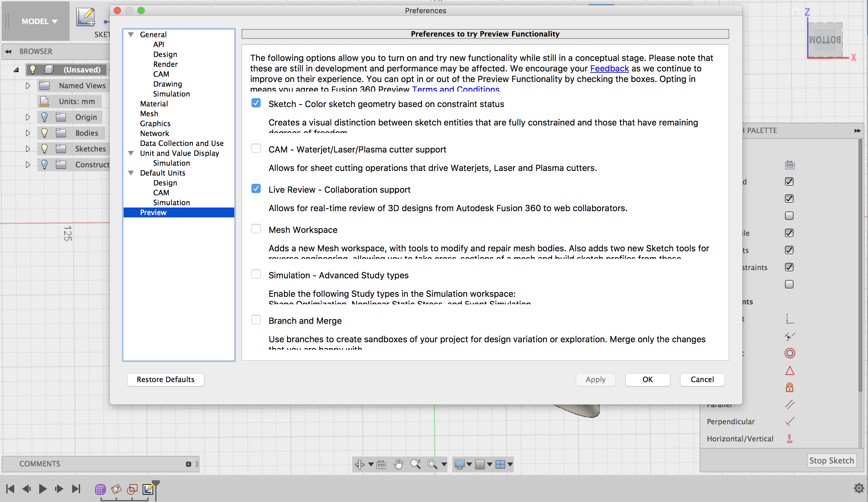Select the second timeline feature icon
The image size is (868, 502).
pyautogui.click(x=116, y=489)
